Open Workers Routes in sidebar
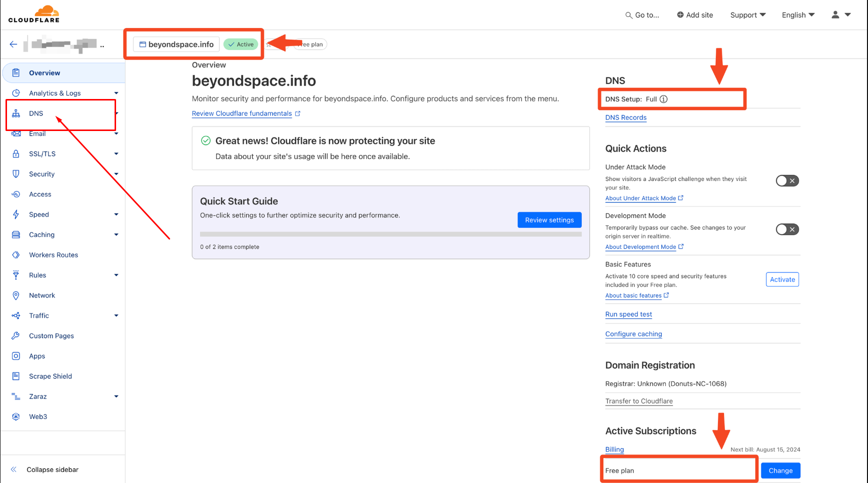 click(54, 255)
